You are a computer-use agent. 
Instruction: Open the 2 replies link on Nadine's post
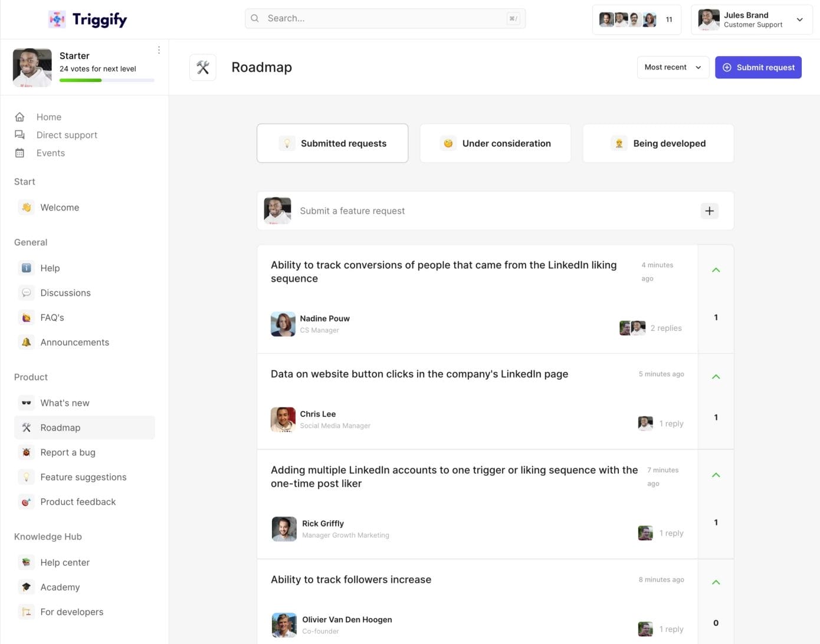point(665,328)
